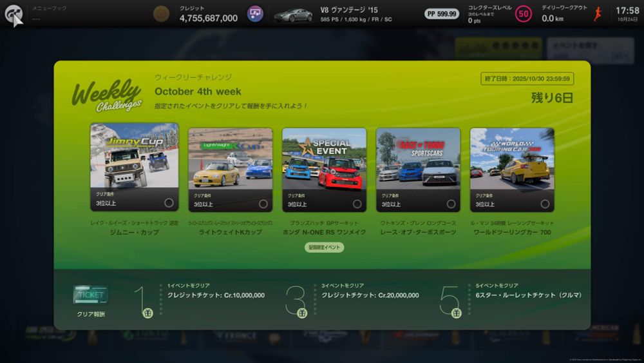Click the クリア報酬 label

click(91, 314)
